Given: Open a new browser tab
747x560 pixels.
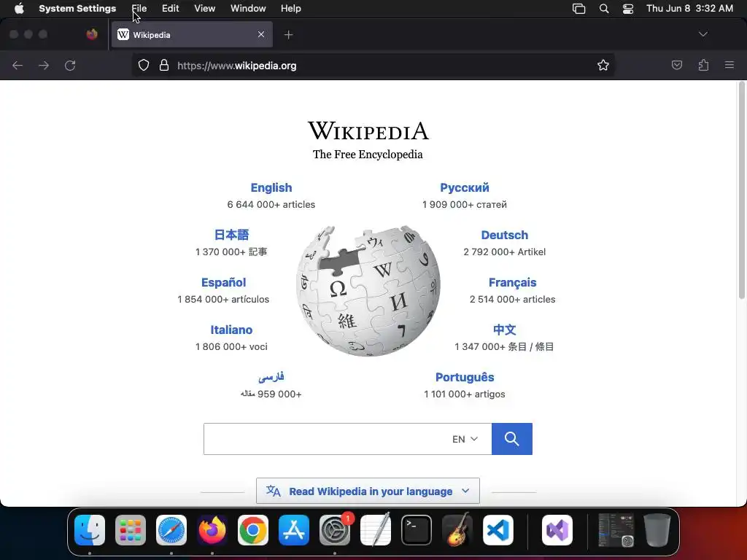Looking at the screenshot, I should pyautogui.click(x=288, y=34).
